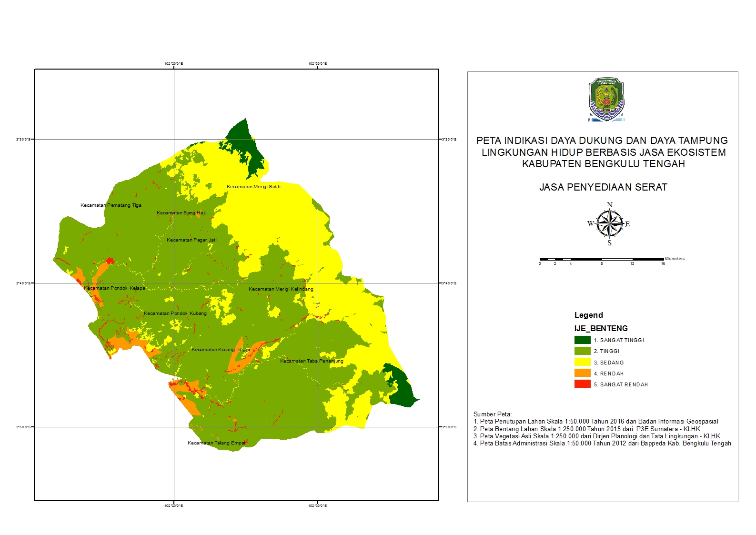Click the JASA PENYEDIAAN SERAT subtitle

pyautogui.click(x=603, y=188)
